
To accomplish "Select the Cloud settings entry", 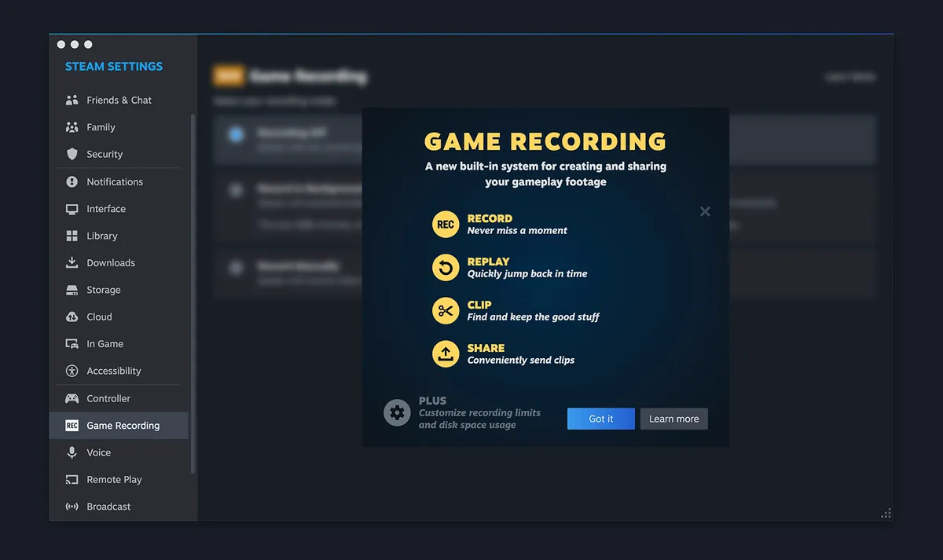I will coord(119,317).
